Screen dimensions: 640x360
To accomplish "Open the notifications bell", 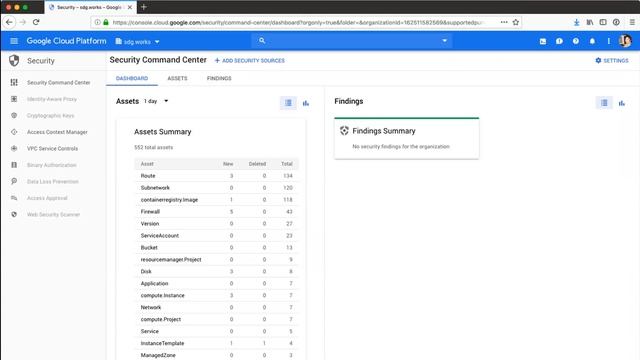I will (x=592, y=41).
